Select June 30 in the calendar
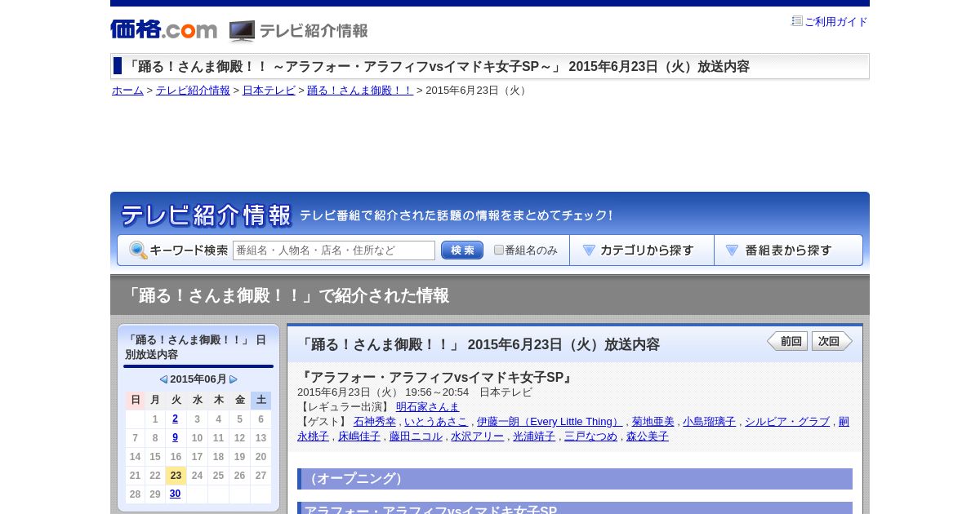 (176, 494)
